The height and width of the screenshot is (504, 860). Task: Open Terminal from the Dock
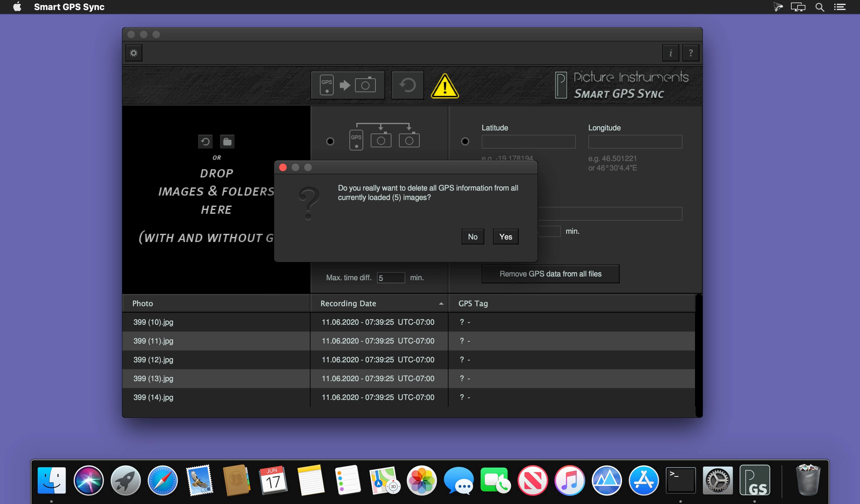point(681,480)
